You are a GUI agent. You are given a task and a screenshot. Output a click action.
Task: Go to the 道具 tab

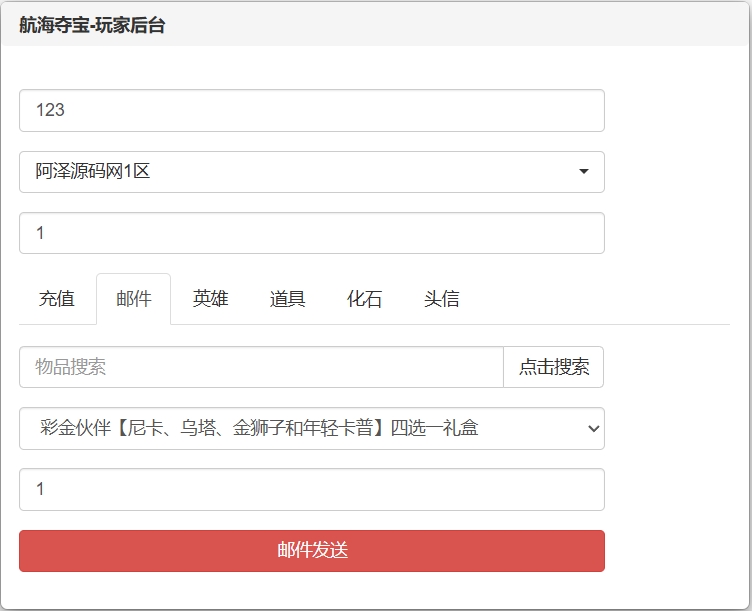click(288, 299)
